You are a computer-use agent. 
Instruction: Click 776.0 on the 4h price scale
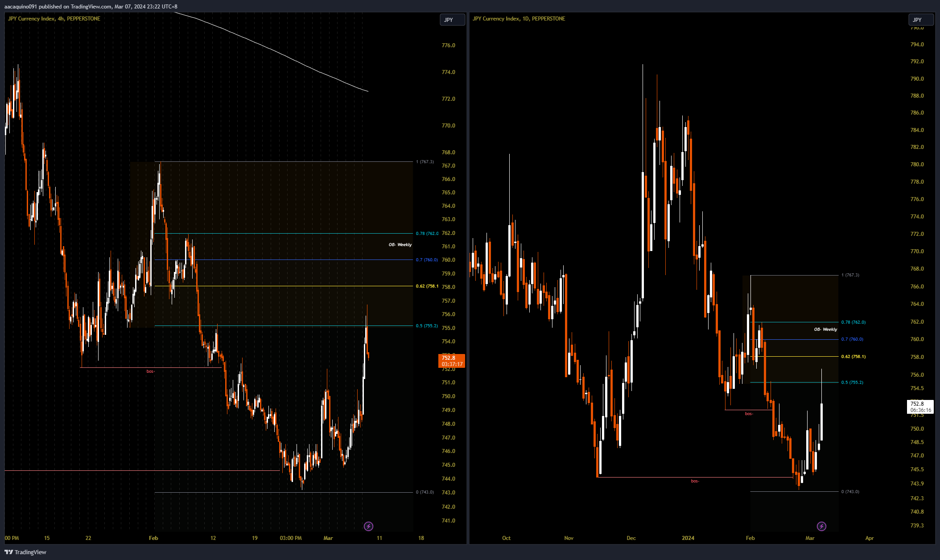click(448, 45)
